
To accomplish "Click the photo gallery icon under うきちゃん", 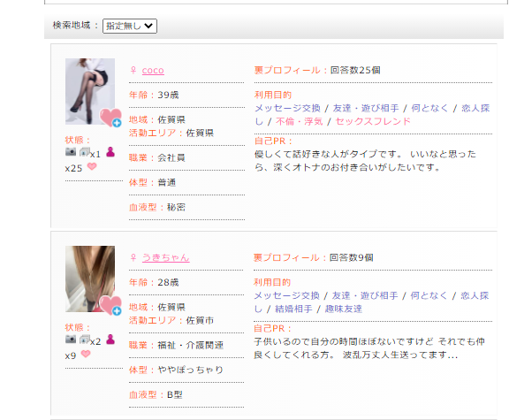I will point(85,340).
